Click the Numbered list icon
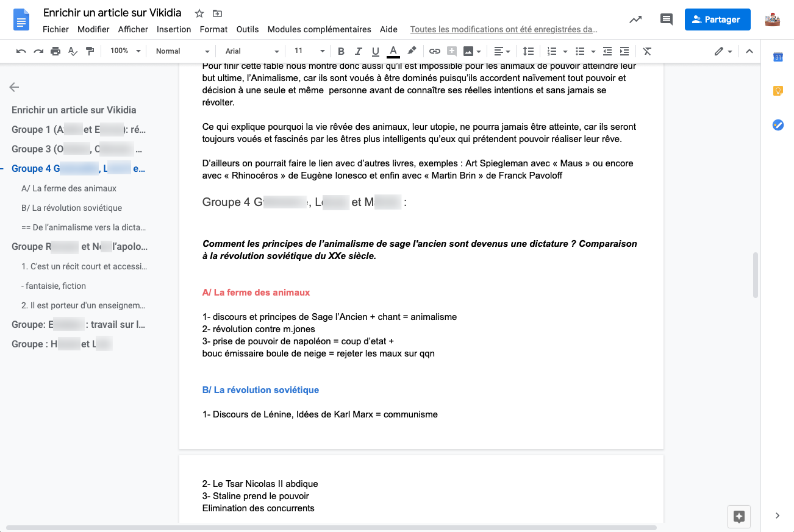This screenshot has width=794, height=532. pos(552,51)
